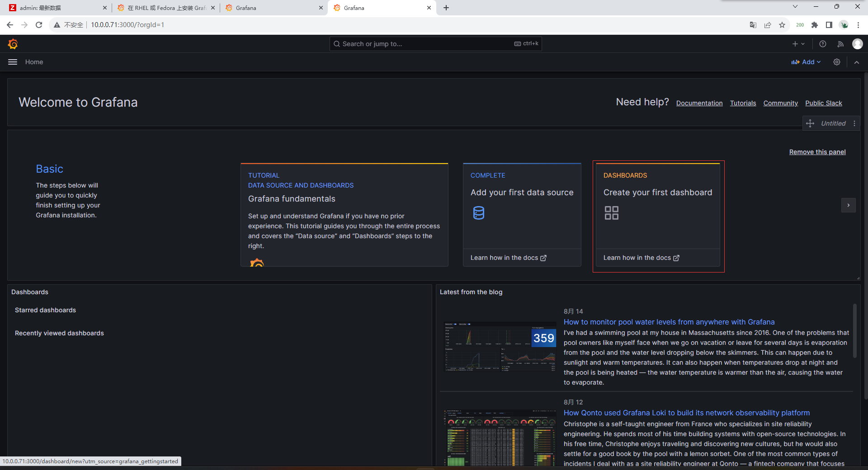The image size is (868, 470).
Task: Open a new browser tab
Action: coord(446,8)
